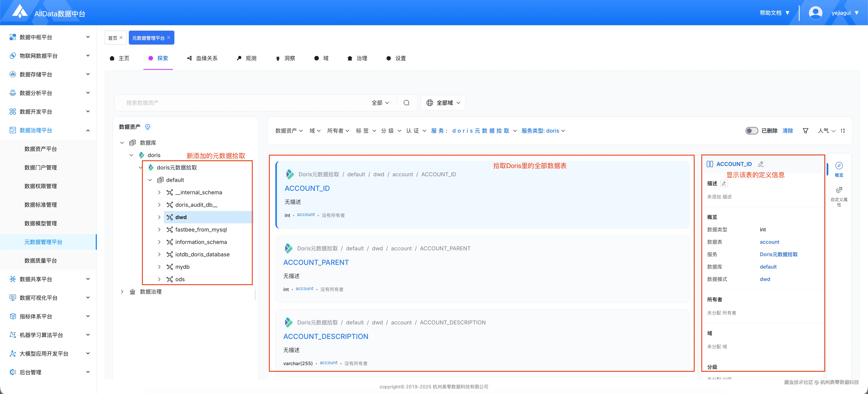
Task: Enable the 已删除 toggle switch
Action: [752, 131]
